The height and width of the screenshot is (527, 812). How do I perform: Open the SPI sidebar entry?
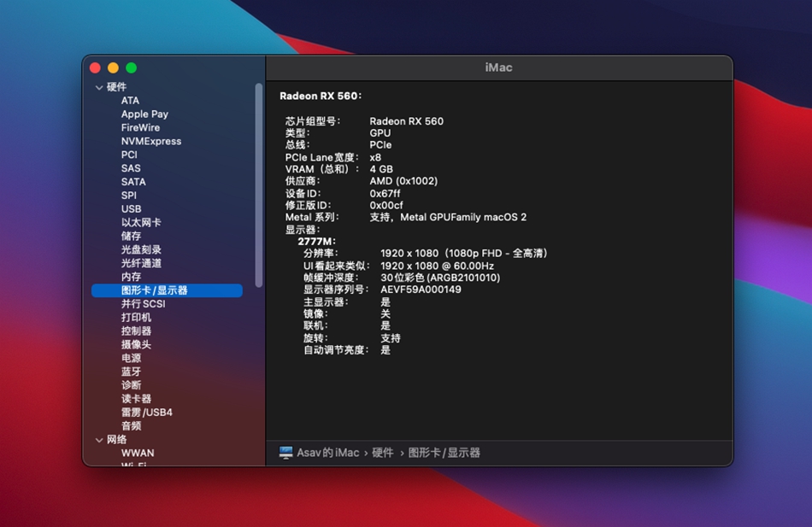pyautogui.click(x=128, y=195)
